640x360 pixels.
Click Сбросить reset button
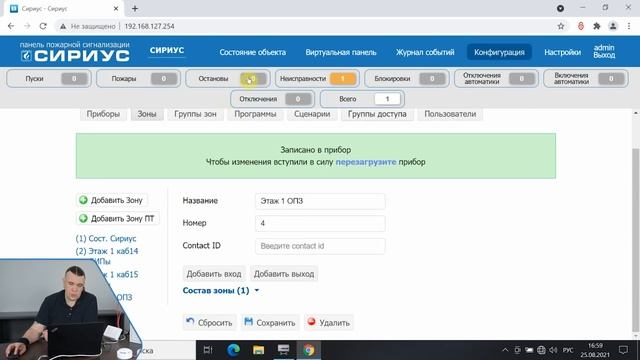(x=209, y=322)
